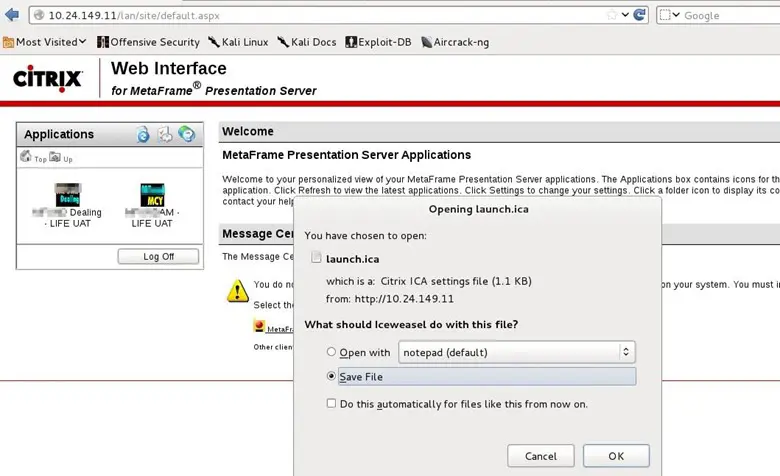This screenshot has height=476, width=780.
Task: Open the URL bar history dropdown arrow
Action: coord(627,15)
